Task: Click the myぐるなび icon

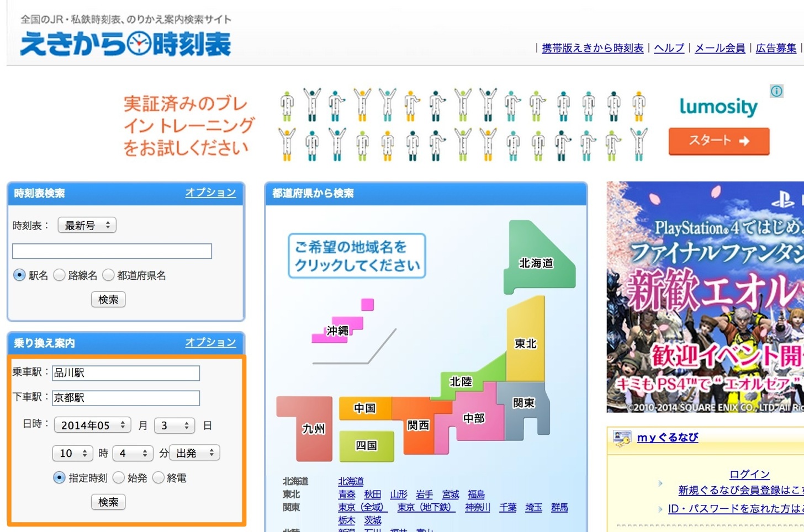Action: click(x=622, y=438)
